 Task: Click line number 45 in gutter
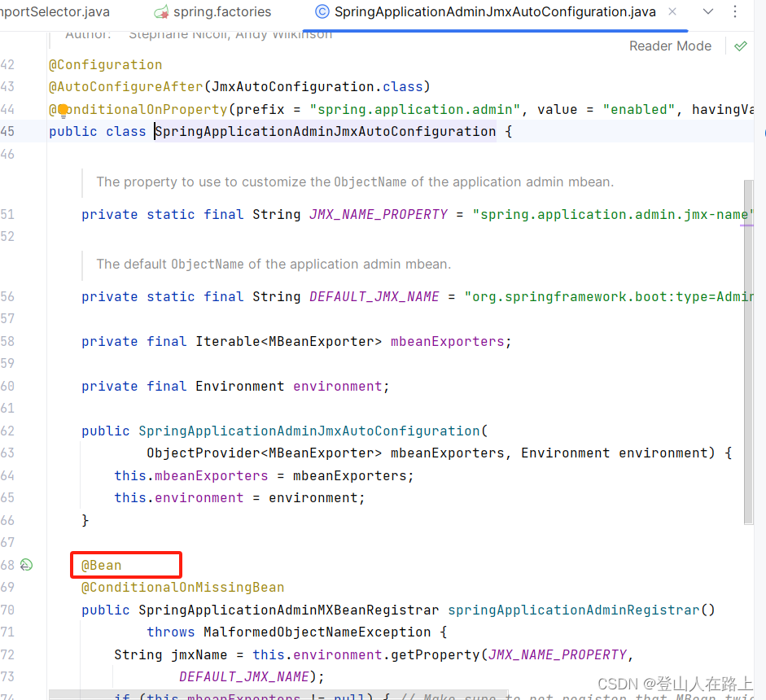(7, 132)
